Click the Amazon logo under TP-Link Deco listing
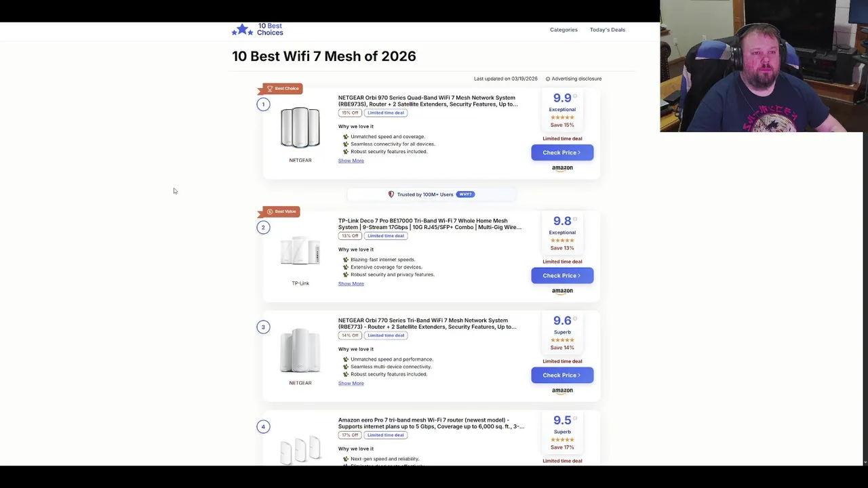The height and width of the screenshot is (488, 868). (x=562, y=291)
